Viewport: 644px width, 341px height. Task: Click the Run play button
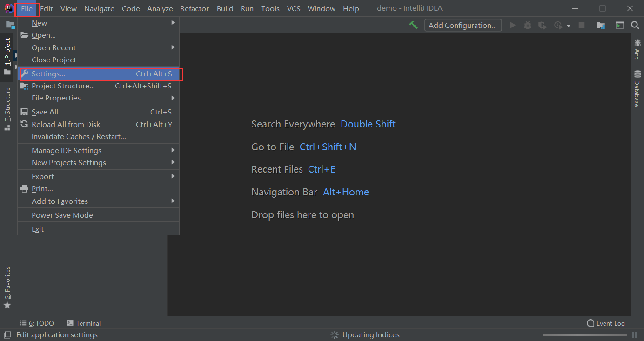pos(512,25)
